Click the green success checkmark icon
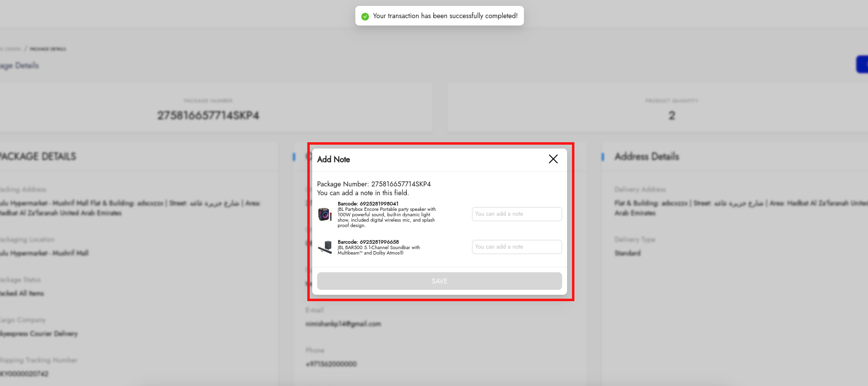This screenshot has height=386, width=868. click(365, 16)
